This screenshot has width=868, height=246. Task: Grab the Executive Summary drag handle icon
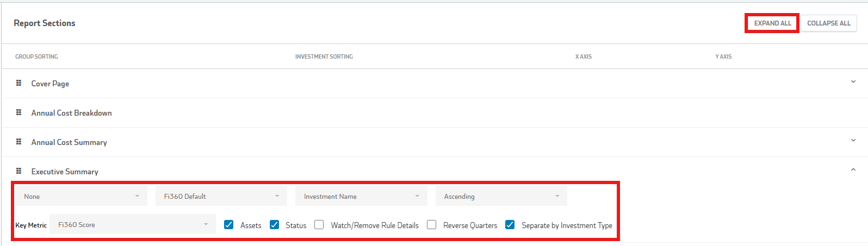tap(18, 171)
